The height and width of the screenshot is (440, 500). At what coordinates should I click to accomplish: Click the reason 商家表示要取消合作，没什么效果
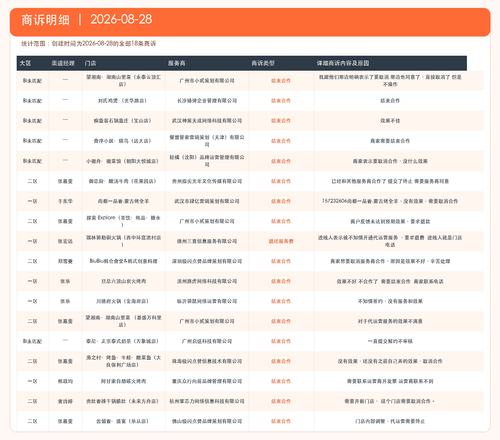point(390,161)
